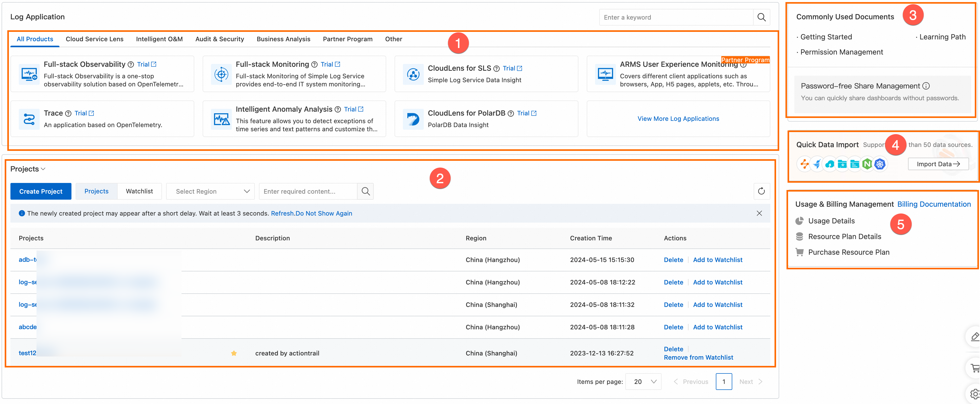This screenshot has height=404, width=980.
Task: Open the Billing Documentation link
Action: pos(934,204)
